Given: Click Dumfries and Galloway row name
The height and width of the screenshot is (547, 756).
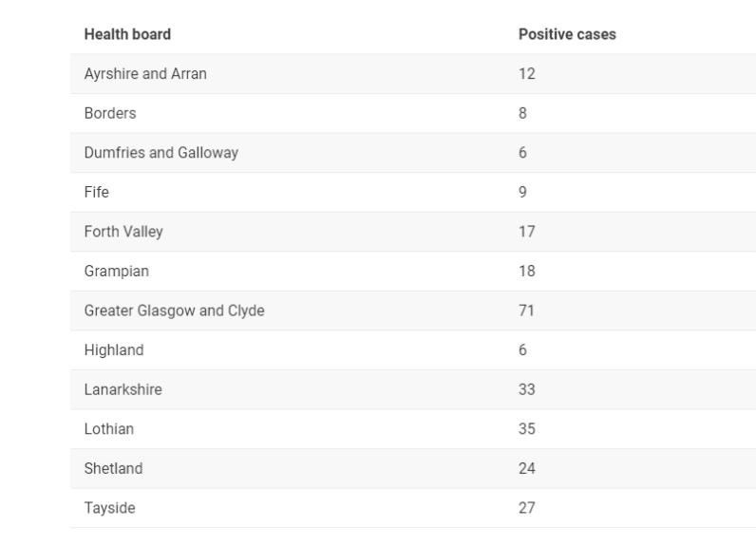Looking at the screenshot, I should click(161, 153).
